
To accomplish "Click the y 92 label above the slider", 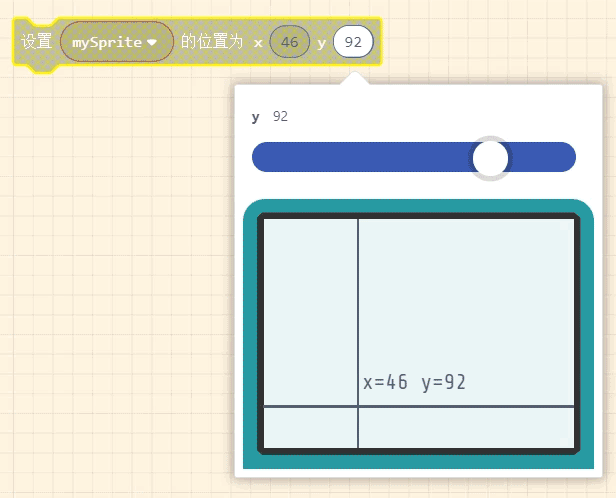I will tap(270, 117).
